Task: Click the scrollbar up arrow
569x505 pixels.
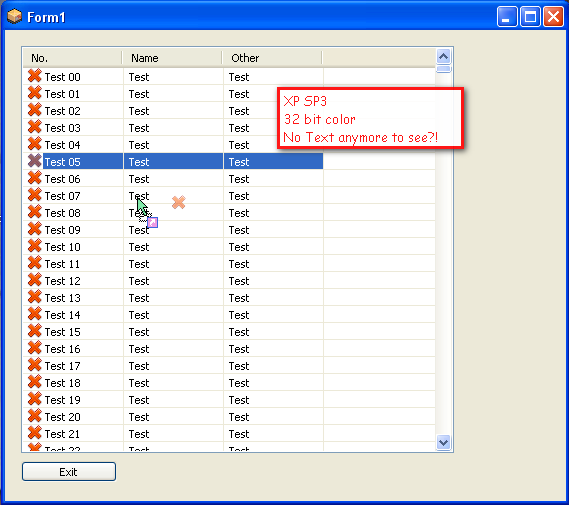Action: click(x=443, y=57)
